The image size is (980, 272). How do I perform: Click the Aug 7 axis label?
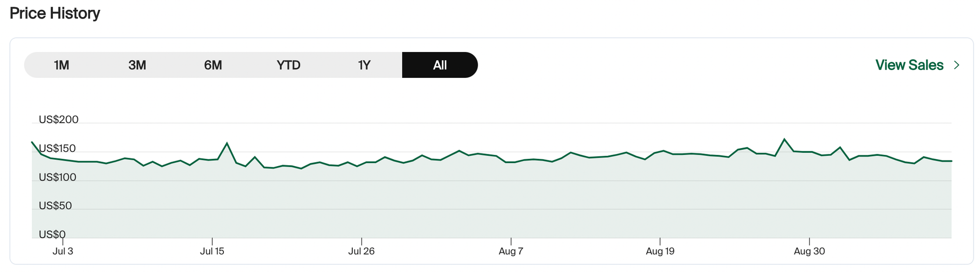(511, 251)
